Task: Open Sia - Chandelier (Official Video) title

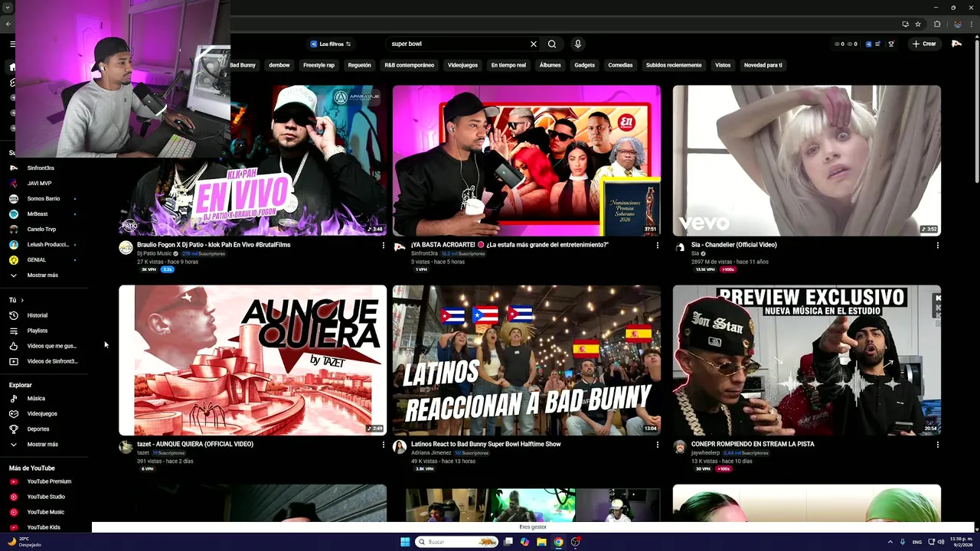Action: click(734, 245)
